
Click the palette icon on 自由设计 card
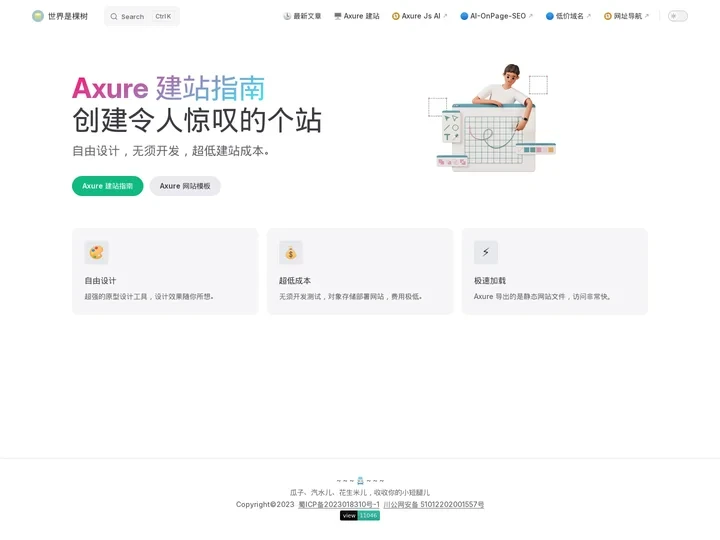click(96, 252)
